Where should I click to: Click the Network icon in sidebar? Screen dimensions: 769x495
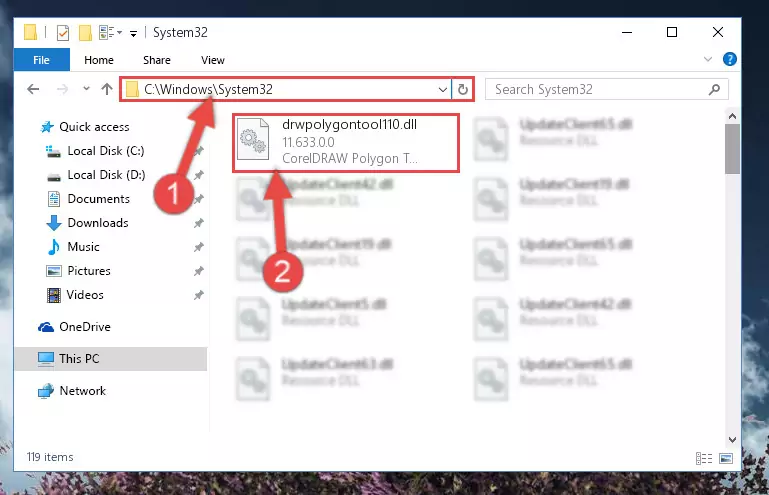click(x=46, y=391)
